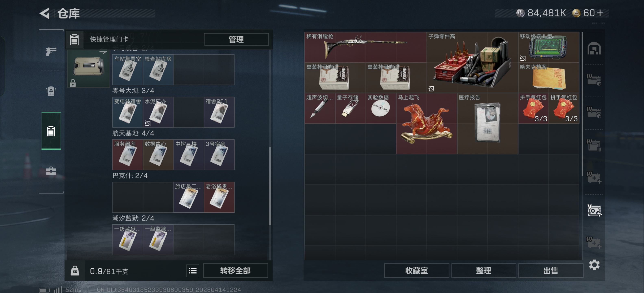Select the 马上起飞 red horse item
Image resolution: width=644 pixels, height=293 pixels.
[426, 124]
